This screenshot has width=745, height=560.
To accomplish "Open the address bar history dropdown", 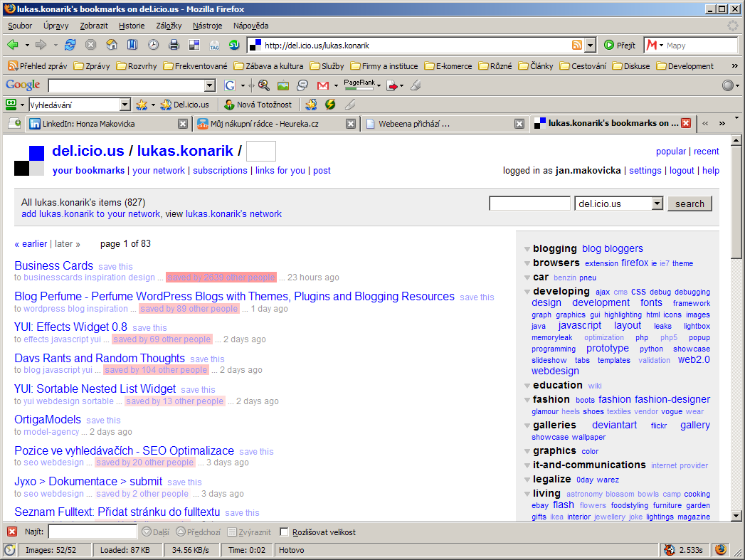I will point(590,45).
